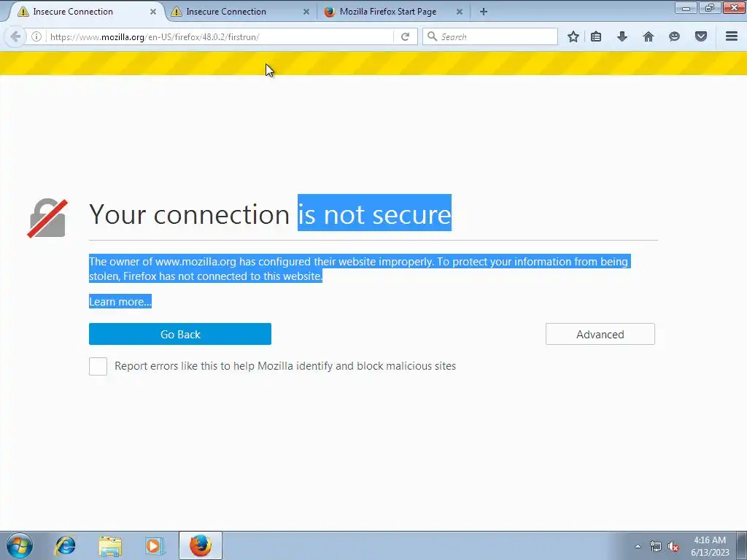Open the Hello chat smiley icon
This screenshot has width=747, height=560.
click(x=674, y=36)
